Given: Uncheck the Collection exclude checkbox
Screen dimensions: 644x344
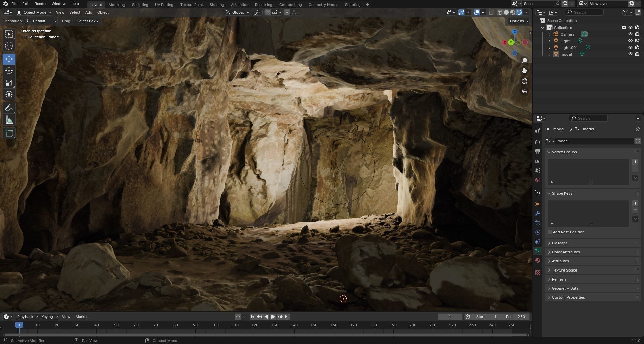Looking at the screenshot, I should coord(624,27).
